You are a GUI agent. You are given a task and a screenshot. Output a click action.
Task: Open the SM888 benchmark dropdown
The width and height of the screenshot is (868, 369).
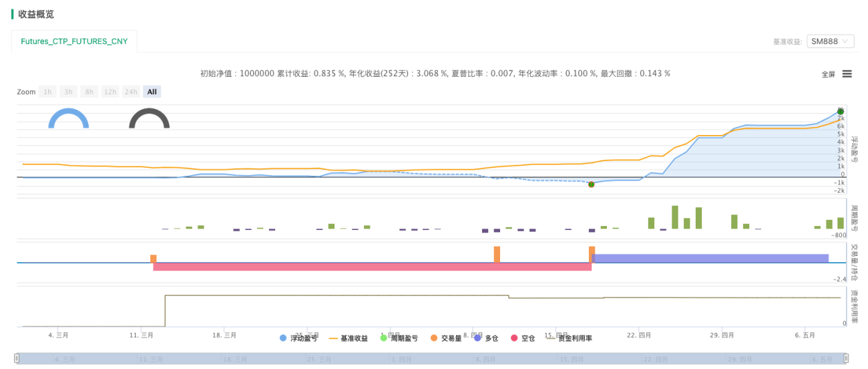tap(831, 41)
